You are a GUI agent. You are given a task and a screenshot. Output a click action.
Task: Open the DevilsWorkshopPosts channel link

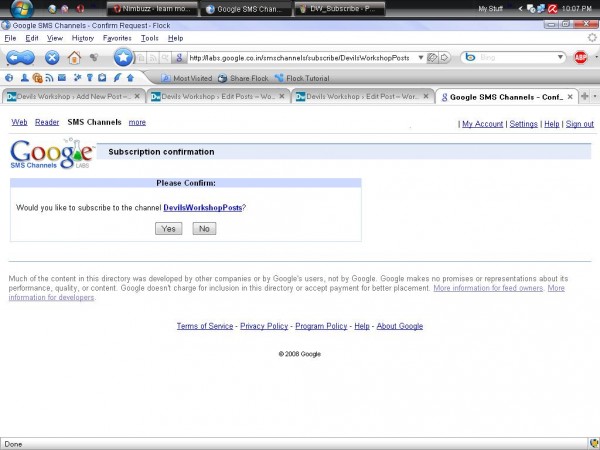coord(203,207)
